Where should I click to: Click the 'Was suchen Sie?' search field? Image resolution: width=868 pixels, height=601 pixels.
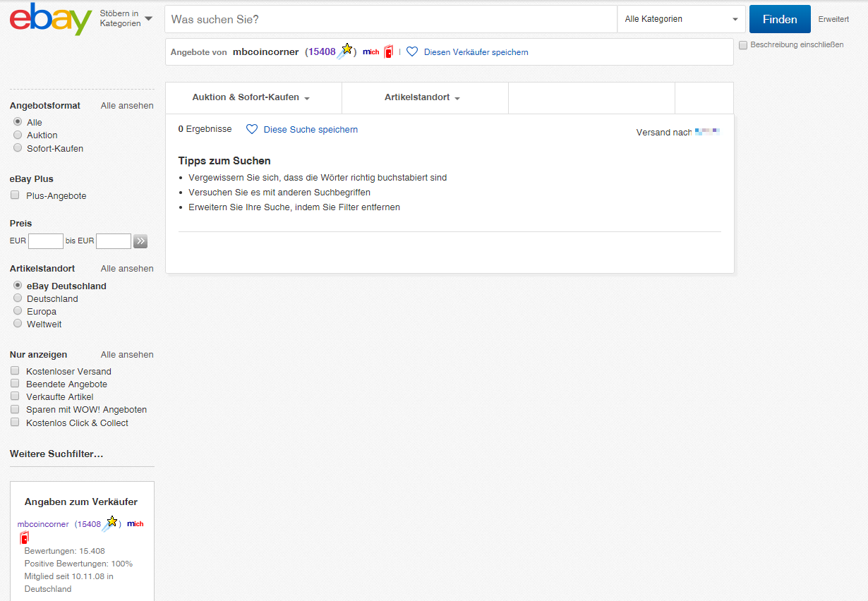[390, 19]
